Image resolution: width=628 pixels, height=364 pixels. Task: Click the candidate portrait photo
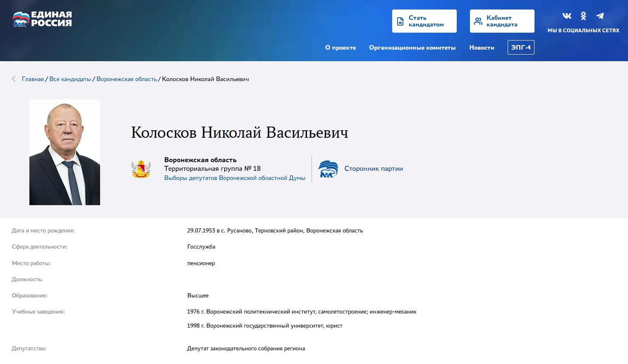(x=65, y=152)
